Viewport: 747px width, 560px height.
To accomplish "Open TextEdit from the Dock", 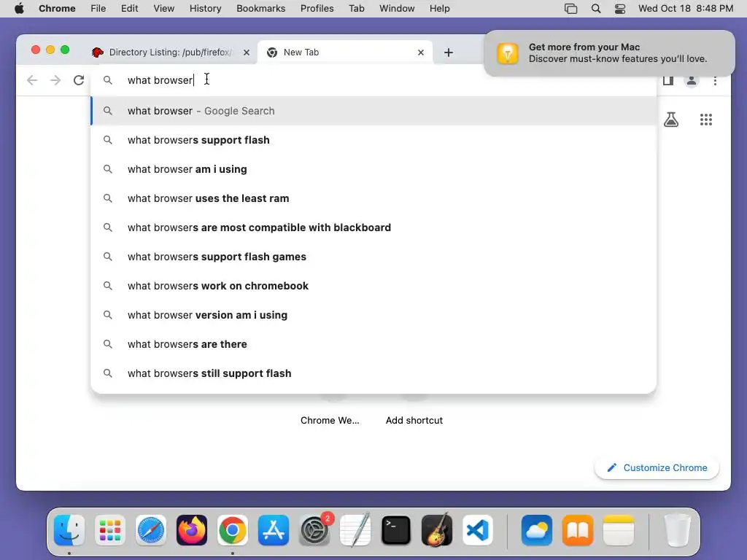I will (355, 530).
